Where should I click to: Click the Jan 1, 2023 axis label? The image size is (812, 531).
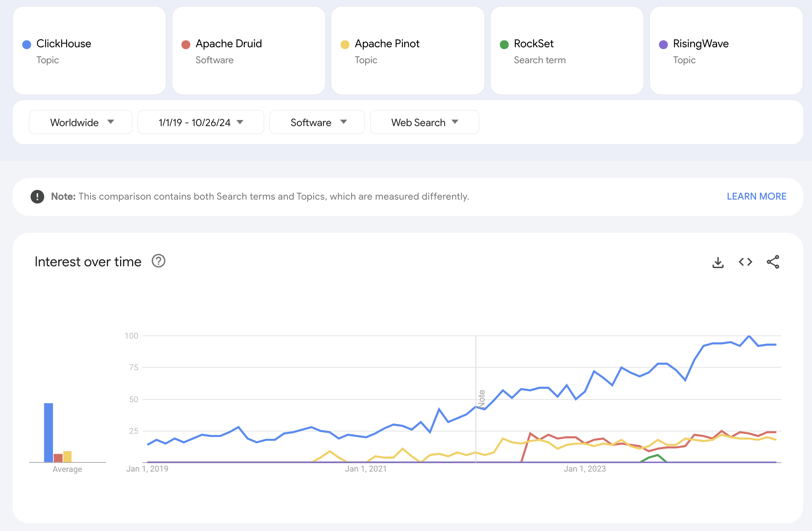[x=585, y=469]
